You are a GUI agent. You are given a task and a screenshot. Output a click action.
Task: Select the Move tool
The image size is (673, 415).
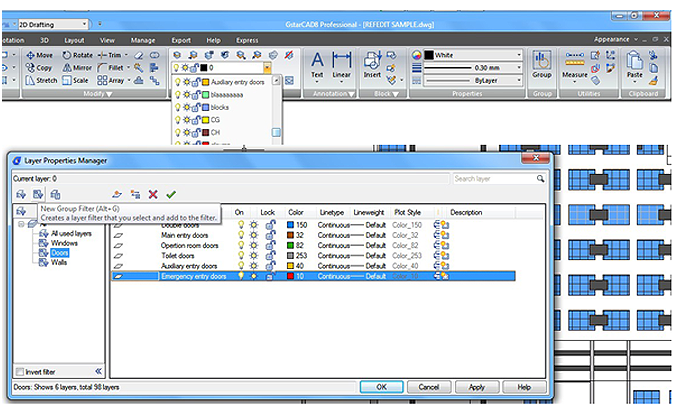(x=39, y=55)
